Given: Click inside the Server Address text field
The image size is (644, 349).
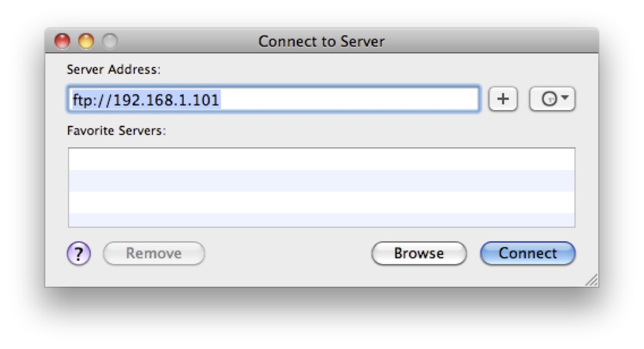Looking at the screenshot, I should (348, 99).
